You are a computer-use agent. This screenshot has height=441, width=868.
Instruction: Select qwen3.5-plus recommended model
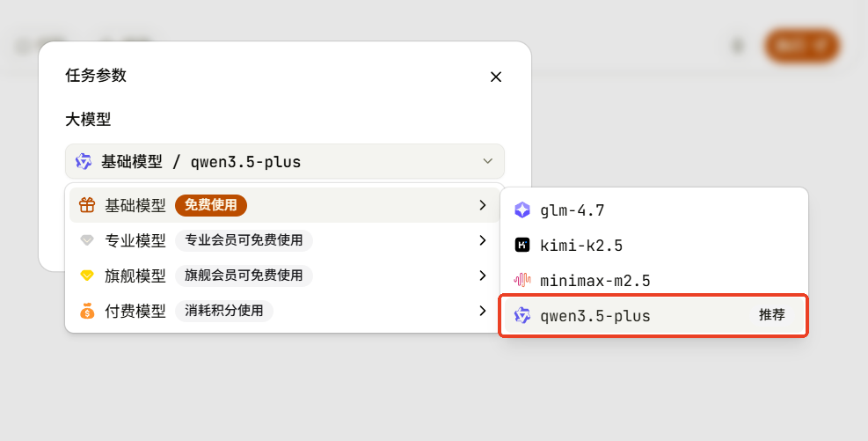click(x=653, y=315)
